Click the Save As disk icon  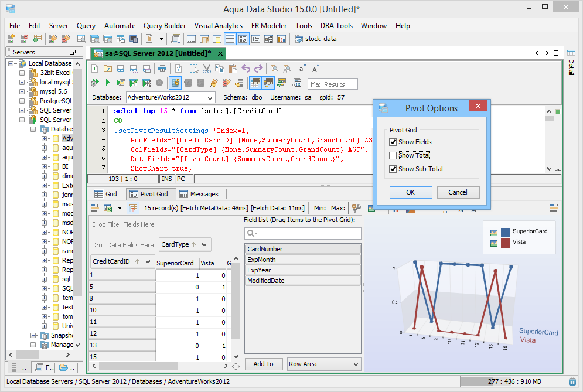coord(134,69)
